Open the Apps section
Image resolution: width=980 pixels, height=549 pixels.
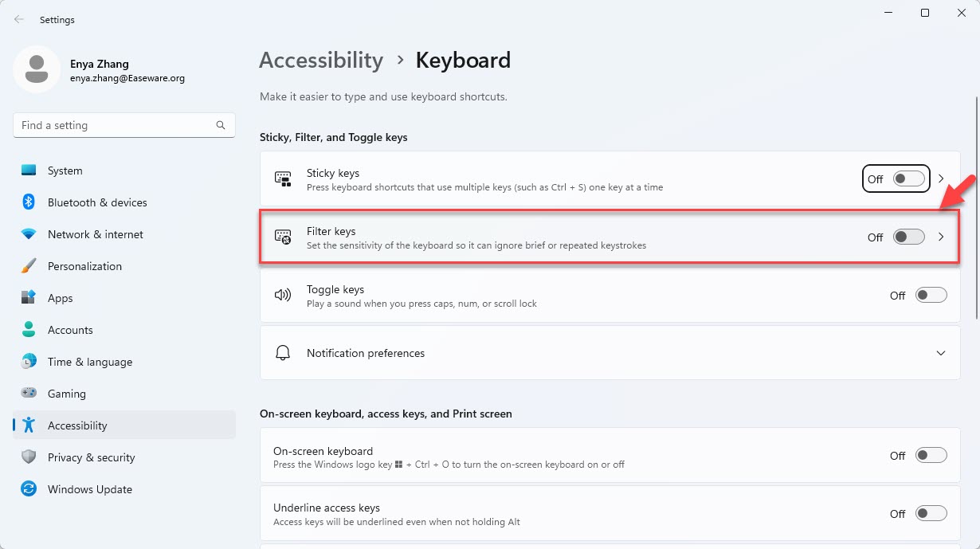coord(61,297)
